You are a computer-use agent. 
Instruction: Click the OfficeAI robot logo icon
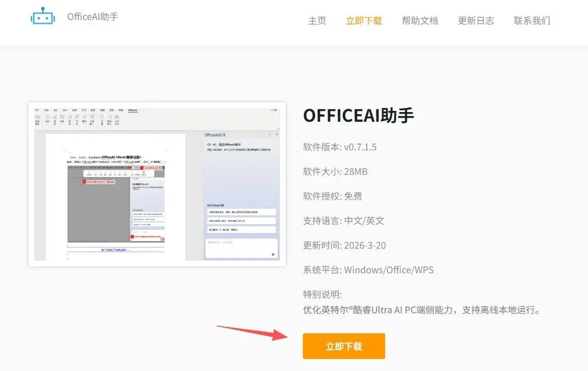[x=43, y=16]
